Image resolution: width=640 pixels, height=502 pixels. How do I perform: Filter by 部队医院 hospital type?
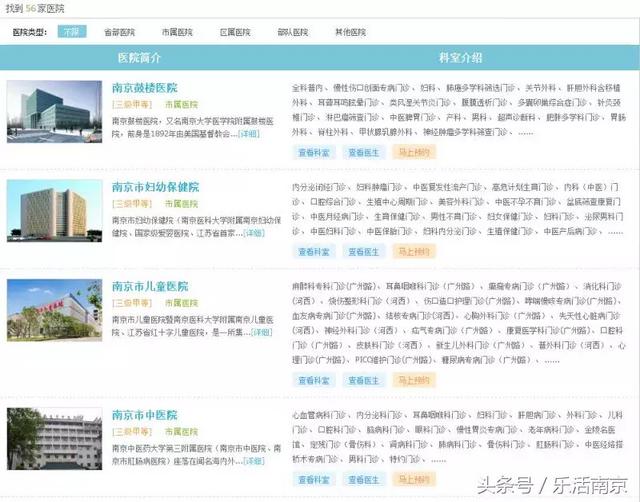click(293, 32)
